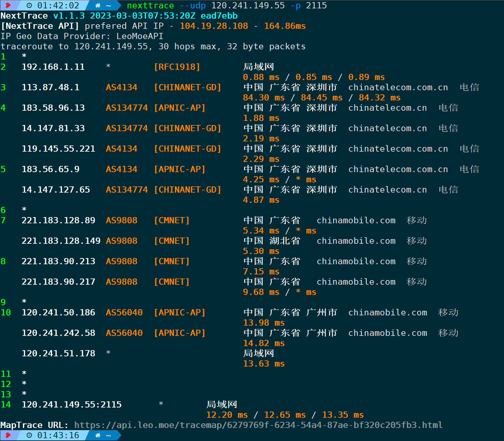Click AS9808 on the 221.183.128.89 row

pyautogui.click(x=122, y=220)
